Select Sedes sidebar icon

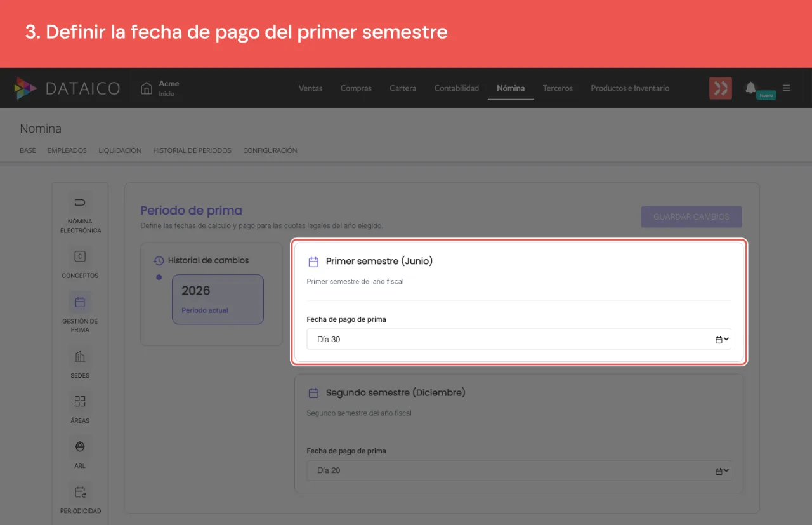point(80,356)
